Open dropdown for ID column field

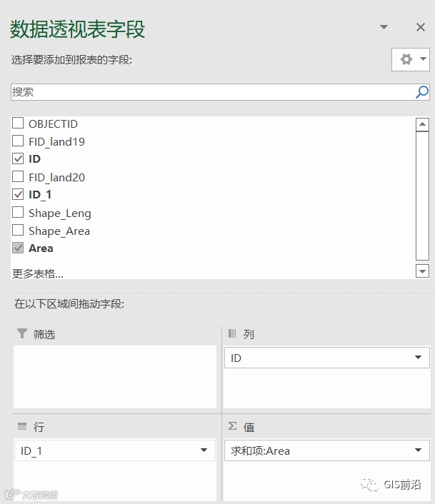pyautogui.click(x=417, y=358)
